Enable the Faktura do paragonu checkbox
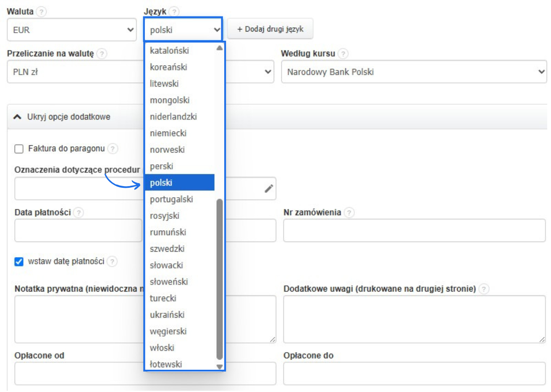The width and height of the screenshot is (551, 392). pos(19,149)
